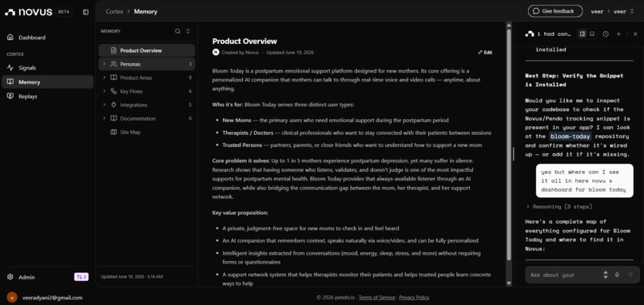Expand the Key Flows chevron
The height and width of the screenshot is (305, 644).
(105, 91)
